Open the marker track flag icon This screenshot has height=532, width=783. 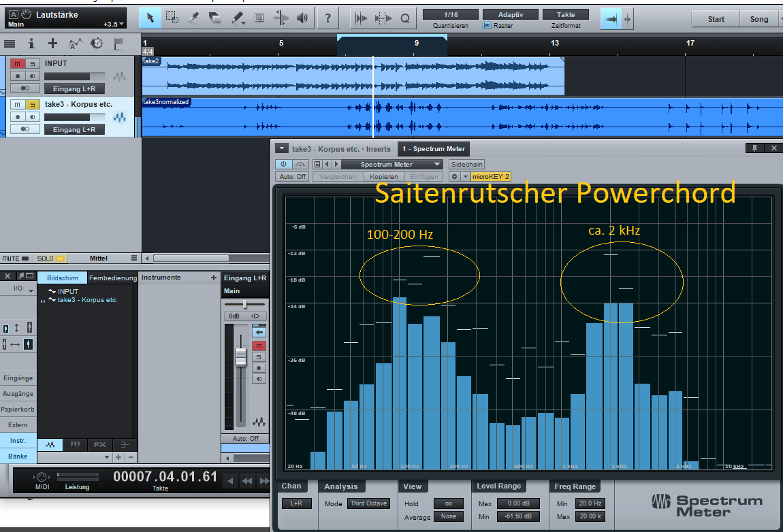pyautogui.click(x=118, y=44)
